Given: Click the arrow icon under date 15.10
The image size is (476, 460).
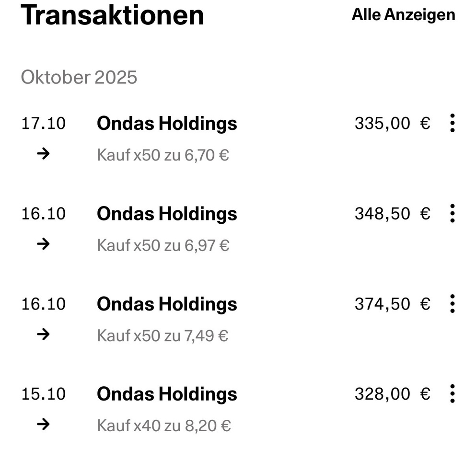Looking at the screenshot, I should coord(43,425).
